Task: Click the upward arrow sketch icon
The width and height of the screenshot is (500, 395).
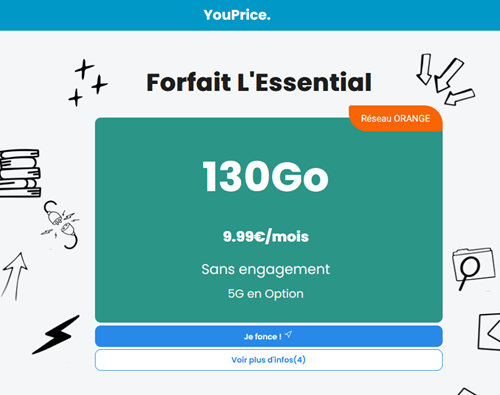Action: click(15, 276)
